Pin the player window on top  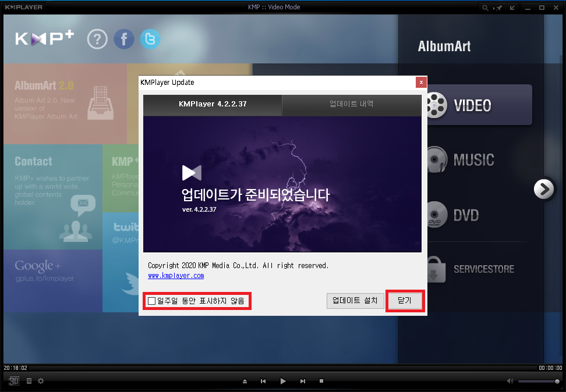coord(498,8)
